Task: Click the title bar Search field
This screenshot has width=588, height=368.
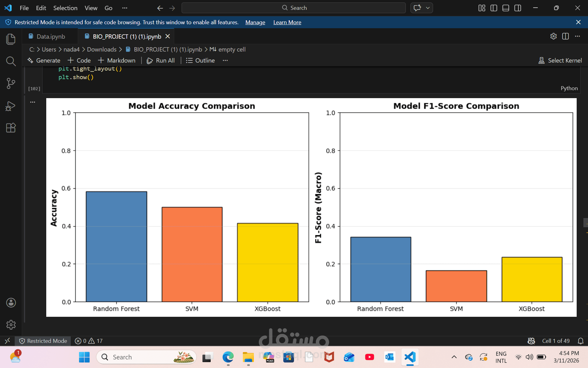Action: (293, 8)
